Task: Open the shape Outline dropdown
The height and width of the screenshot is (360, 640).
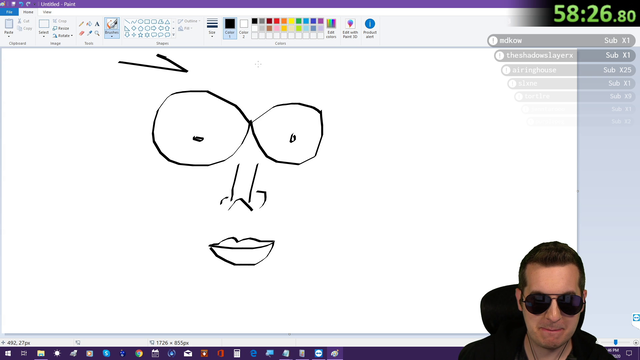Action: [x=189, y=21]
